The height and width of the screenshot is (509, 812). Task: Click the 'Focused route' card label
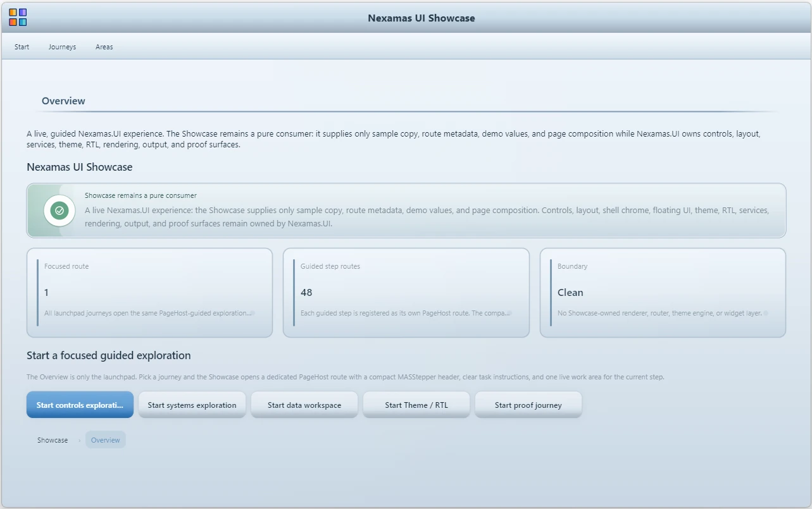[66, 266]
